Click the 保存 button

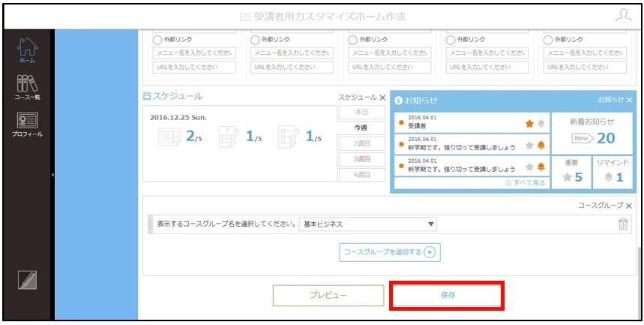pos(448,296)
